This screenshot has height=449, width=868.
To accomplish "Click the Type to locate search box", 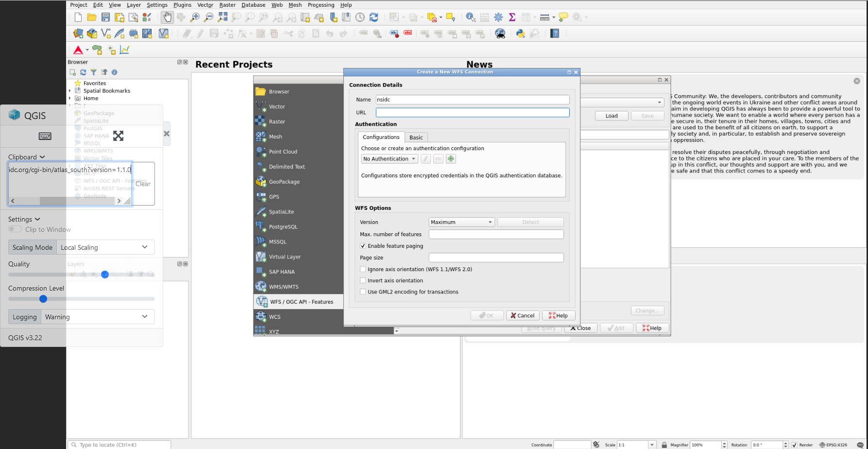I will tap(119, 445).
